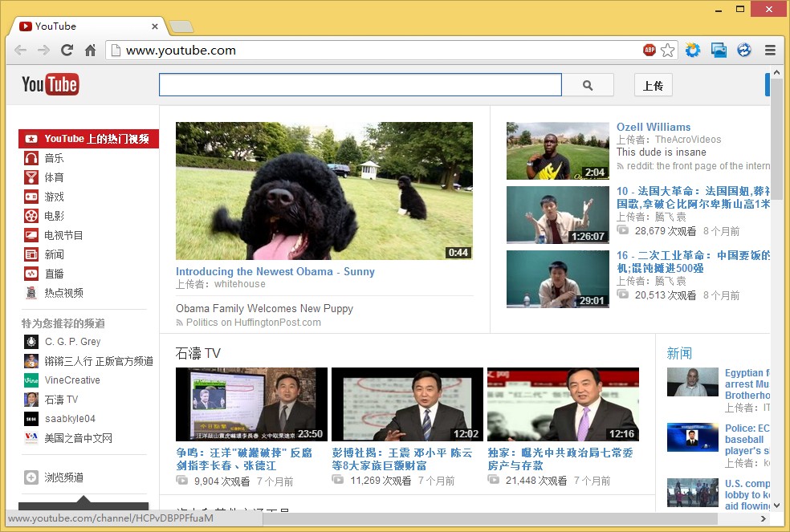Close the YouTube tab
This screenshot has width=790, height=532.
point(155,26)
